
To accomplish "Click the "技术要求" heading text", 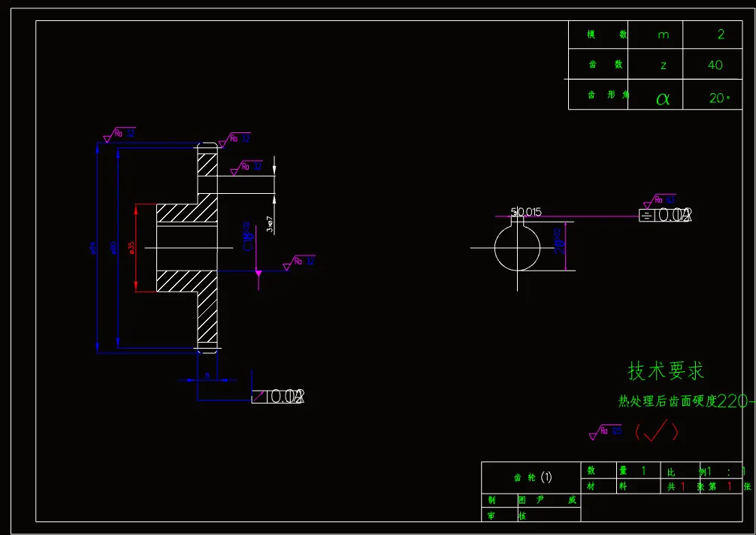I will pos(666,371).
